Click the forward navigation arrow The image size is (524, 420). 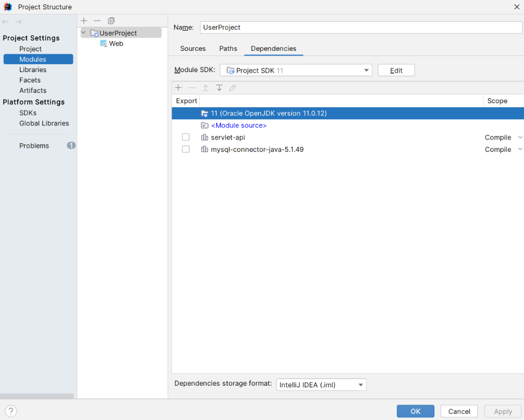(x=18, y=22)
